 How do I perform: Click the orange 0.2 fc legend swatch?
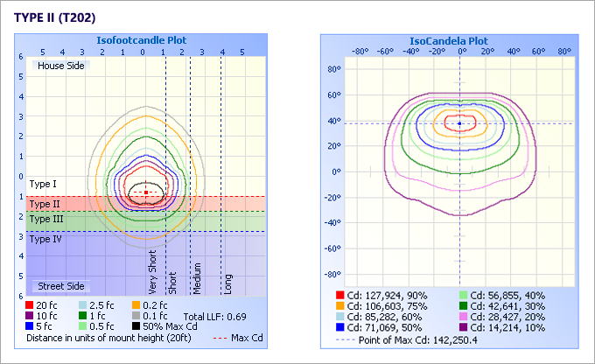pos(136,305)
